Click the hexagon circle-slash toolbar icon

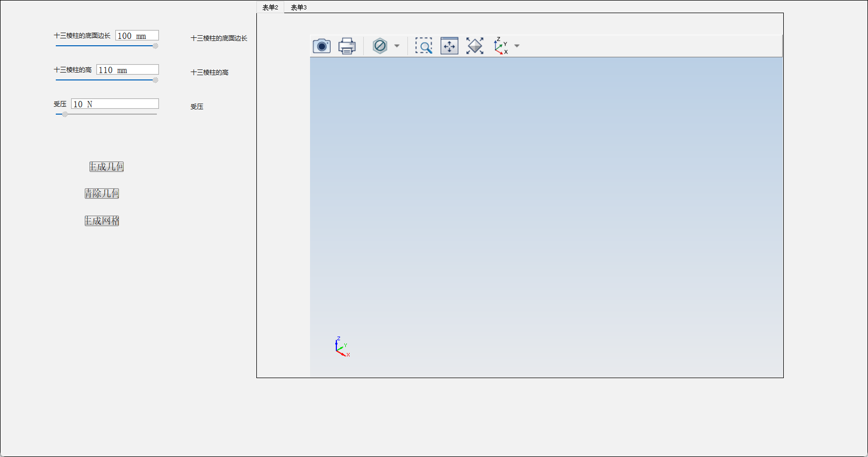pos(380,46)
